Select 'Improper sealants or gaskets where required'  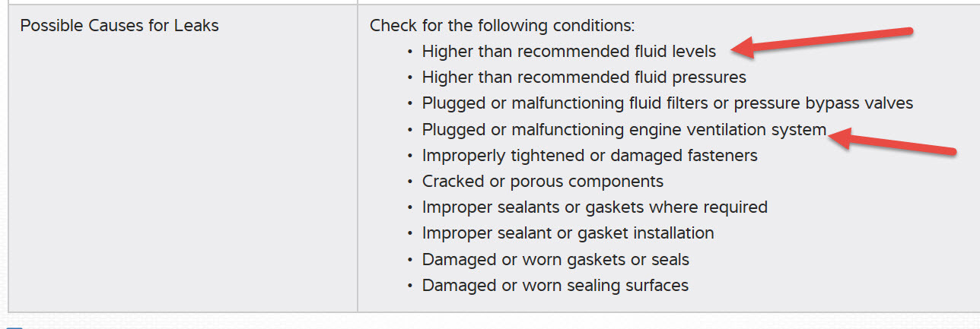(x=594, y=207)
